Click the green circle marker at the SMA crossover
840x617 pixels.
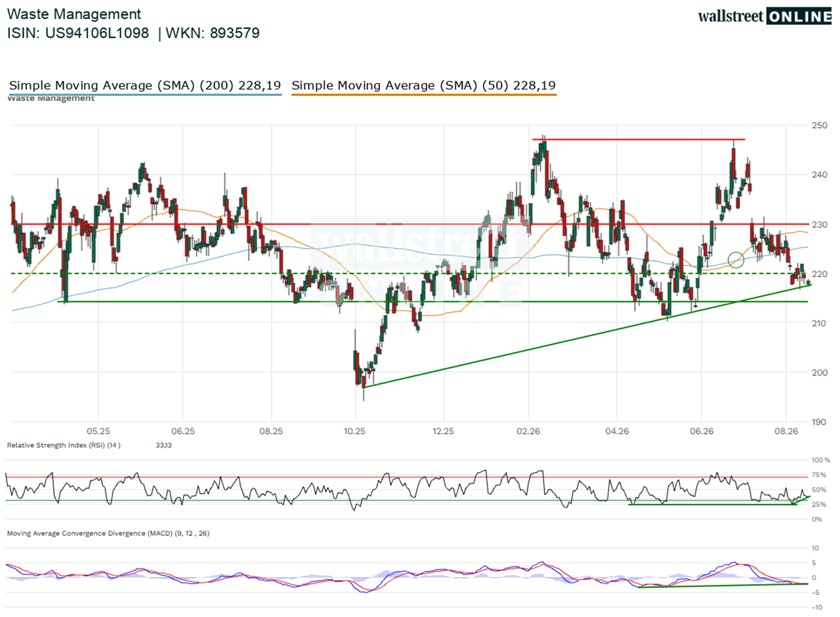pos(736,259)
